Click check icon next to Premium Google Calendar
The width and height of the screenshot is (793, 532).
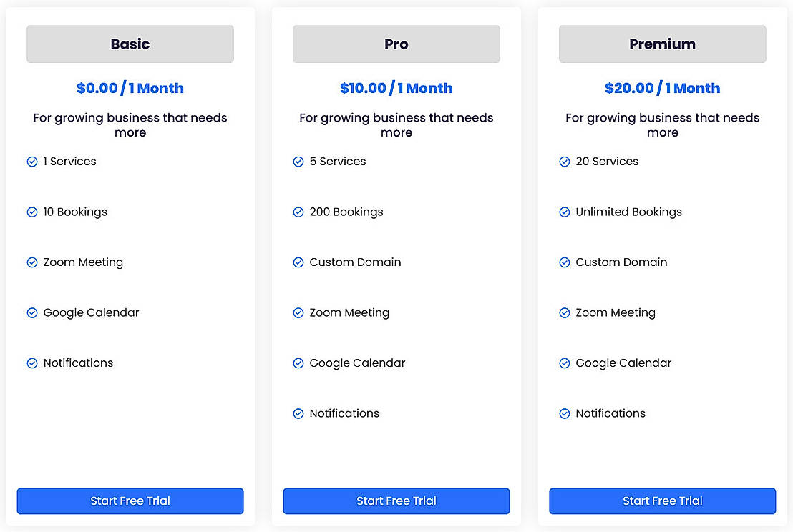565,363
